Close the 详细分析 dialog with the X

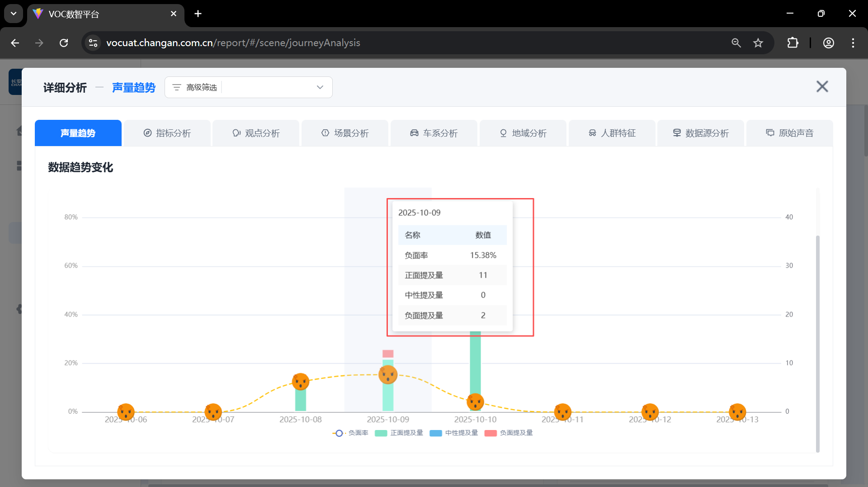click(x=822, y=86)
